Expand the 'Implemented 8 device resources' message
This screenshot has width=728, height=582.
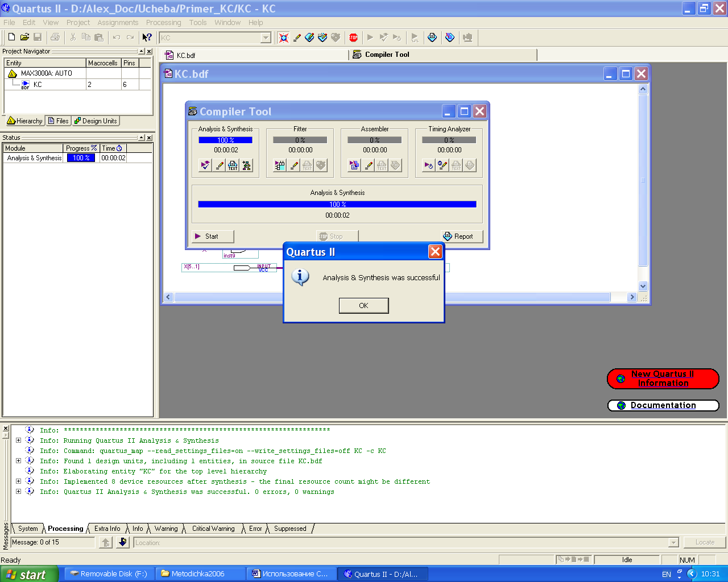18,481
